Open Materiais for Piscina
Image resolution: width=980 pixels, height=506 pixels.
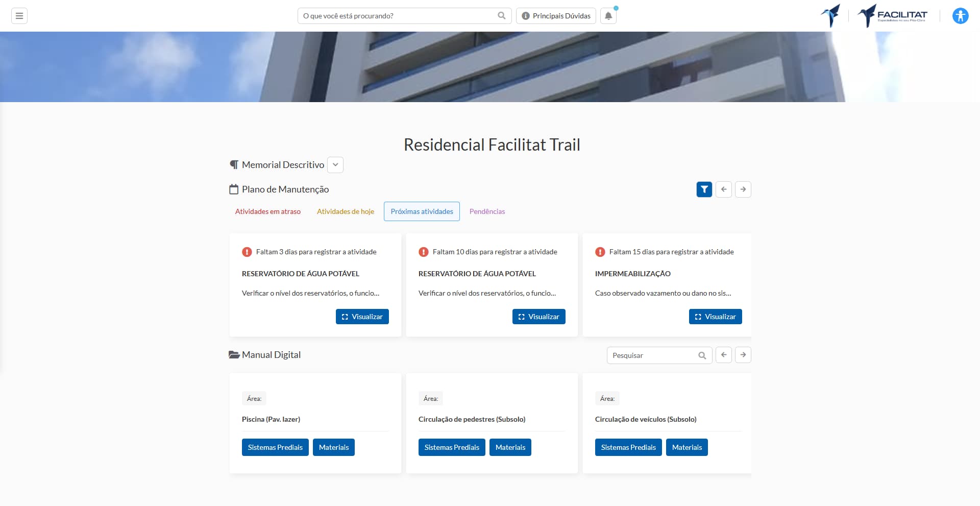[334, 447]
